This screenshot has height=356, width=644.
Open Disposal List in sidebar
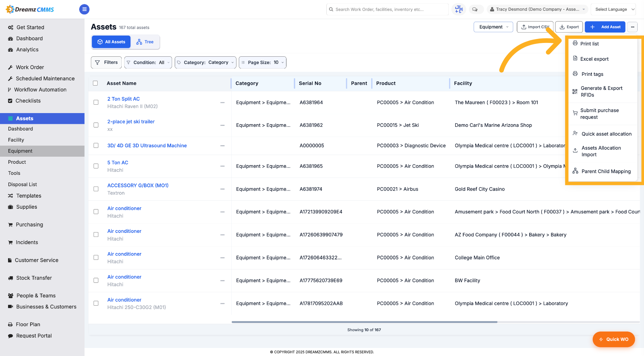tap(22, 185)
